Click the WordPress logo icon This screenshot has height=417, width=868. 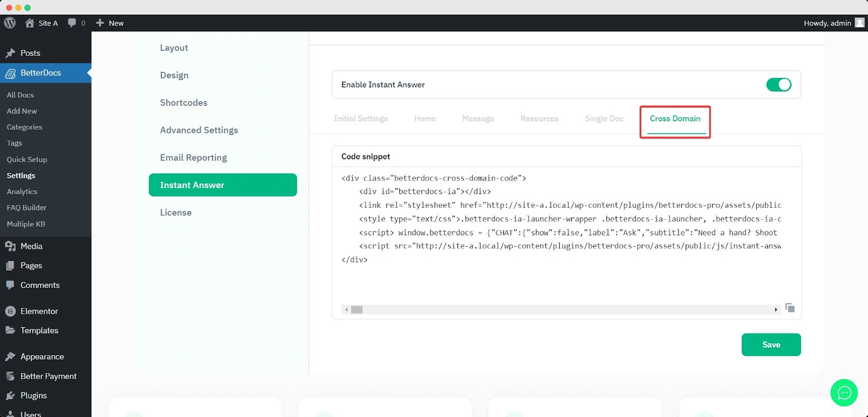[10, 23]
